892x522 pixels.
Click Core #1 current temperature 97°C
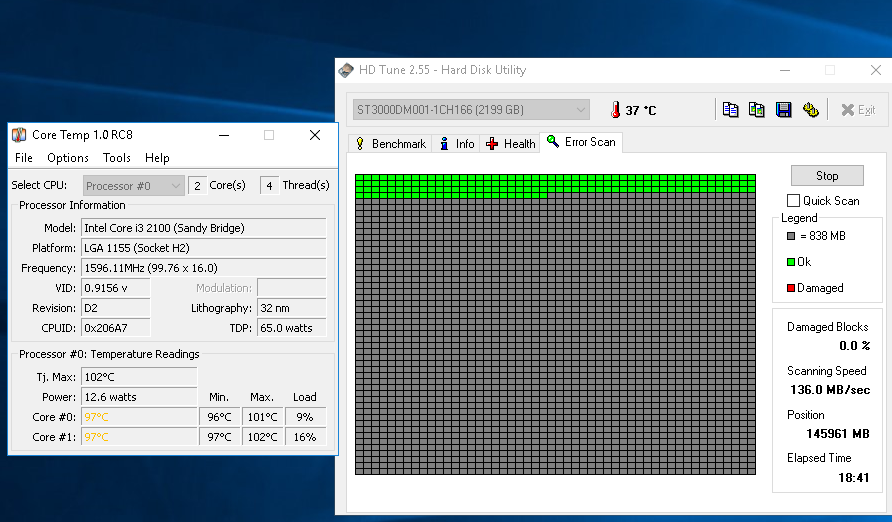click(x=139, y=437)
